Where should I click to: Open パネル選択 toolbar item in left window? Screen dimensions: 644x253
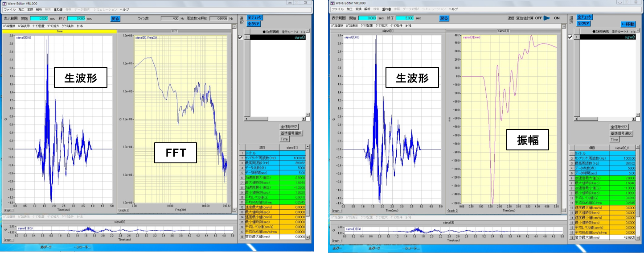9,26
